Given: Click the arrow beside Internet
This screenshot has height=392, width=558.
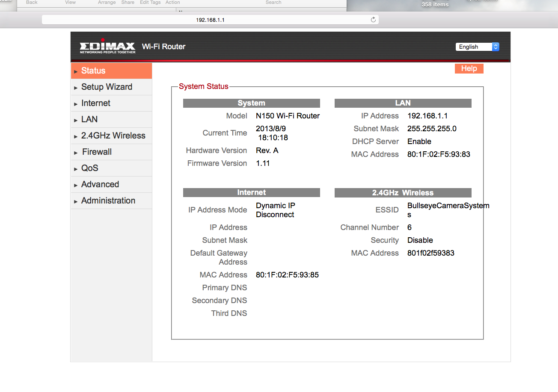Looking at the screenshot, I should click(76, 104).
